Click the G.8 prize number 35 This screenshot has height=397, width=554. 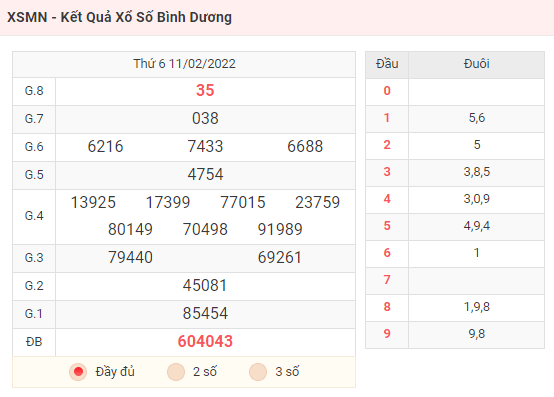pyautogui.click(x=205, y=90)
